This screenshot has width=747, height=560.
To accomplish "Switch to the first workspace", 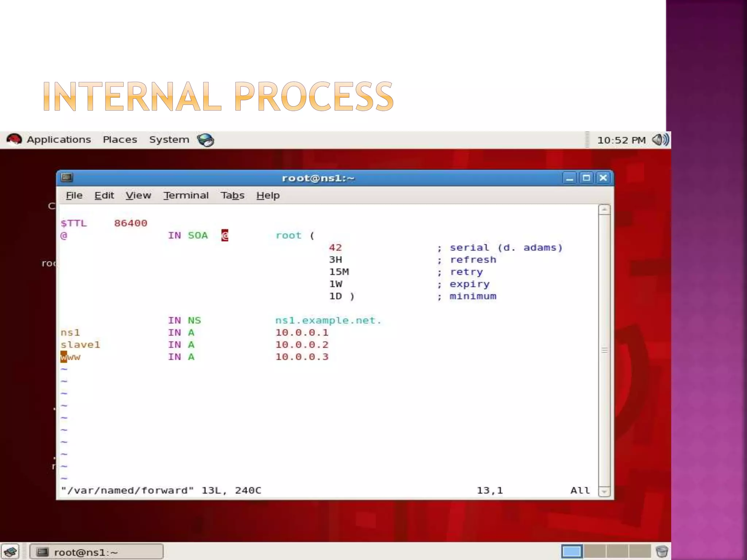I will 572,552.
